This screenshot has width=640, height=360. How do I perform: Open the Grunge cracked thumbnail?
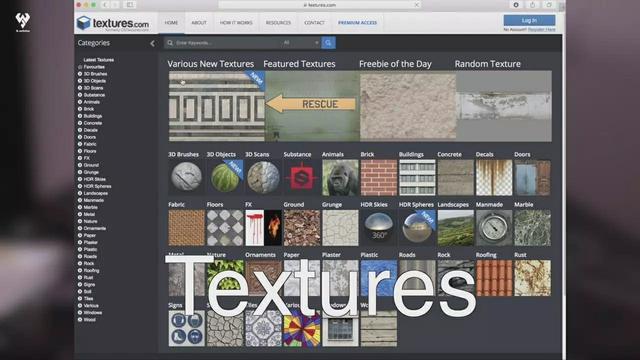pos(340,228)
